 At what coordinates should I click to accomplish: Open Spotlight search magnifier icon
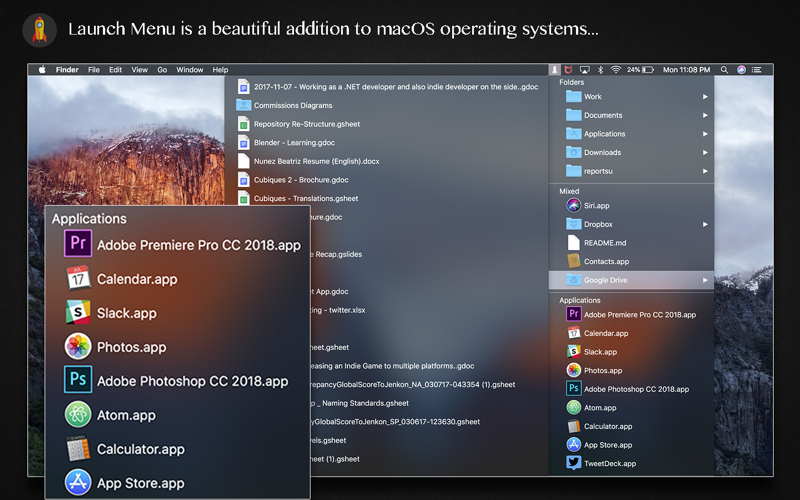[x=724, y=70]
